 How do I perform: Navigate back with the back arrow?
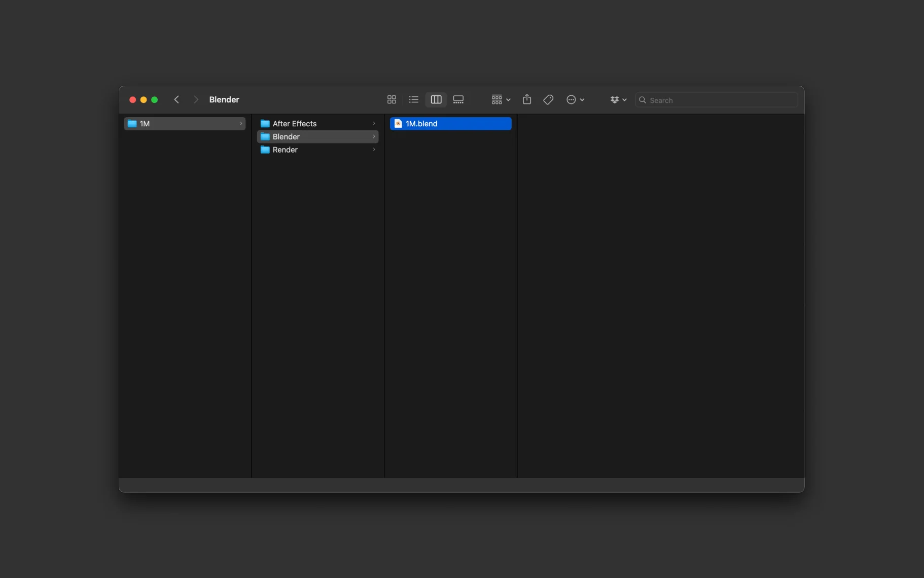(x=176, y=99)
